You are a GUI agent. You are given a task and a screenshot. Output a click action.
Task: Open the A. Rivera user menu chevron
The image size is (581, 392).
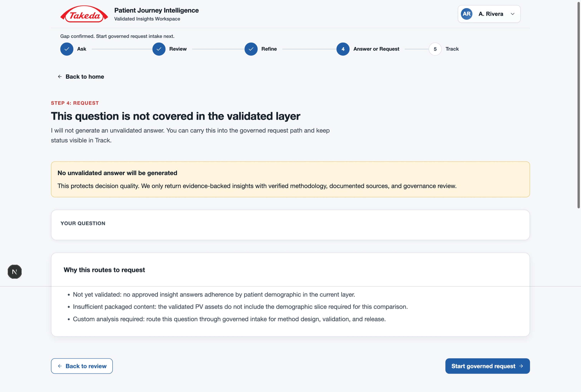pos(513,14)
